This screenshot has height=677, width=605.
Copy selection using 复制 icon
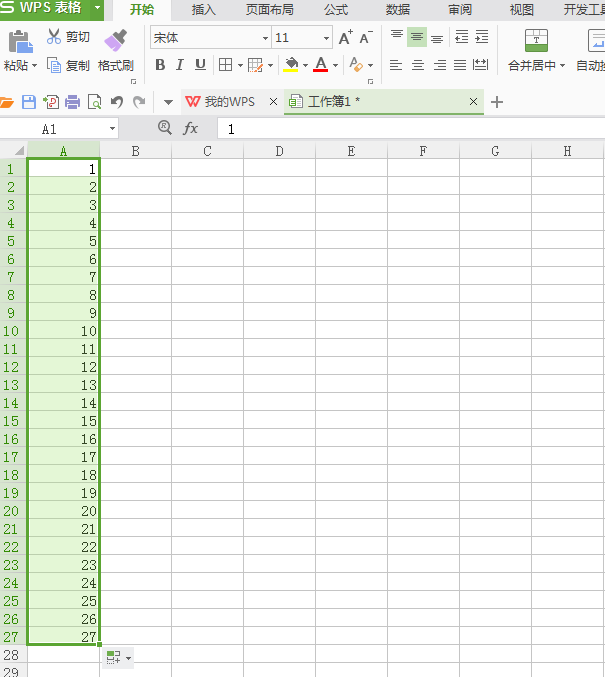54,66
